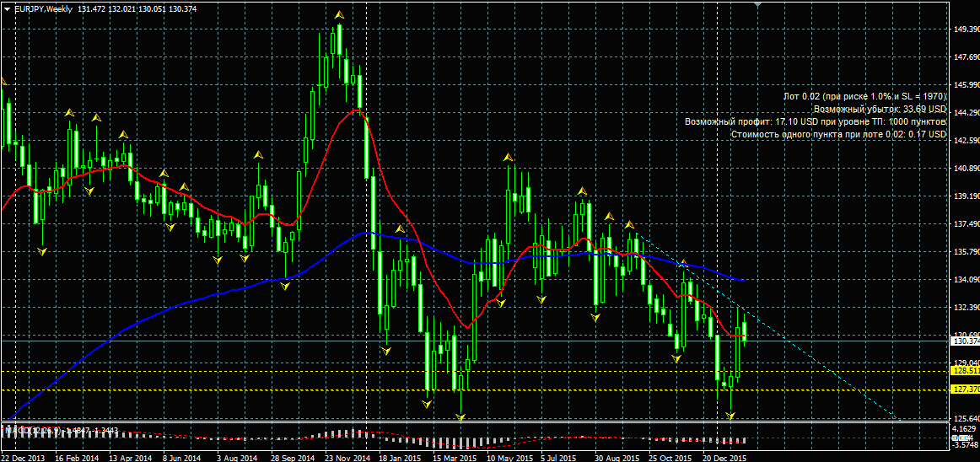Click the 28 Sep 2014 date label
The height and width of the screenshot is (462, 980).
point(293,458)
